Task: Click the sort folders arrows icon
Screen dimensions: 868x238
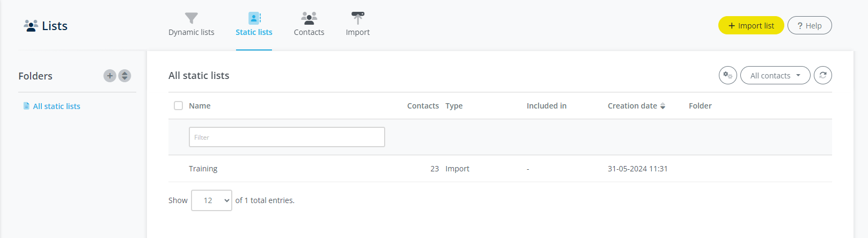Action: tap(124, 76)
